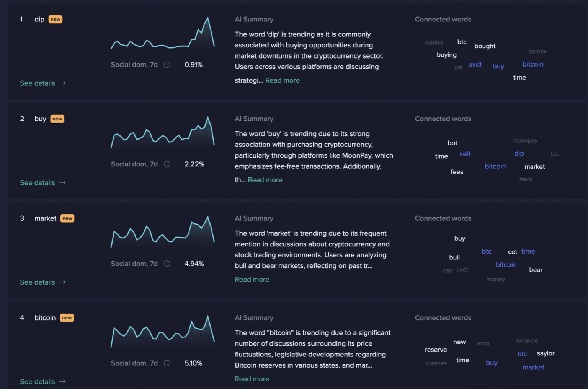The height and width of the screenshot is (389, 588).
Task: Expand bitcoin AI summary with Read more
Action: 252,379
